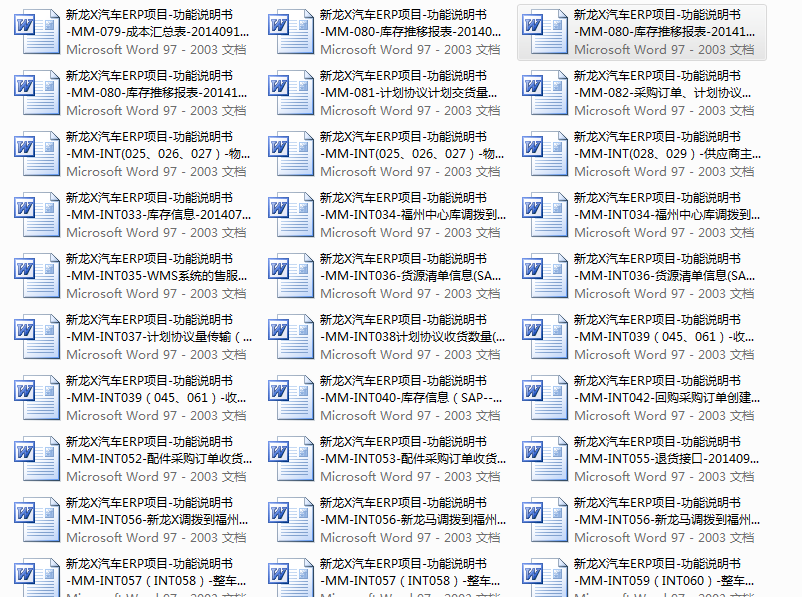Select file name MM-INT056-新龙X调拨到福州
This screenshot has height=597, width=802.
pyautogui.click(x=158, y=511)
